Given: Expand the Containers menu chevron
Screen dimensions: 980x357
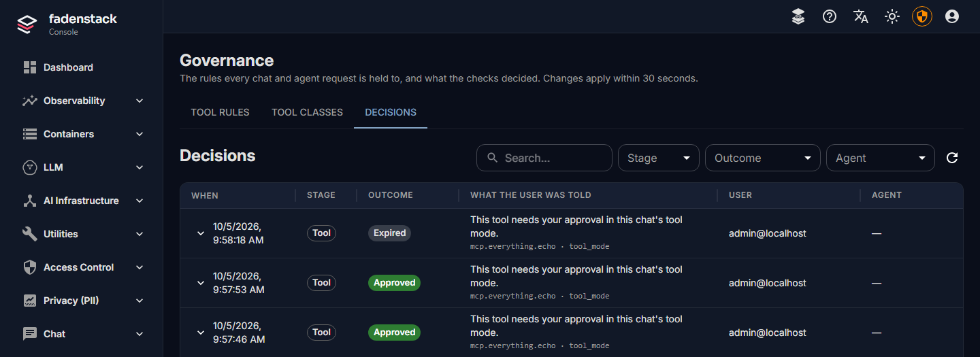Looking at the screenshot, I should (x=140, y=134).
